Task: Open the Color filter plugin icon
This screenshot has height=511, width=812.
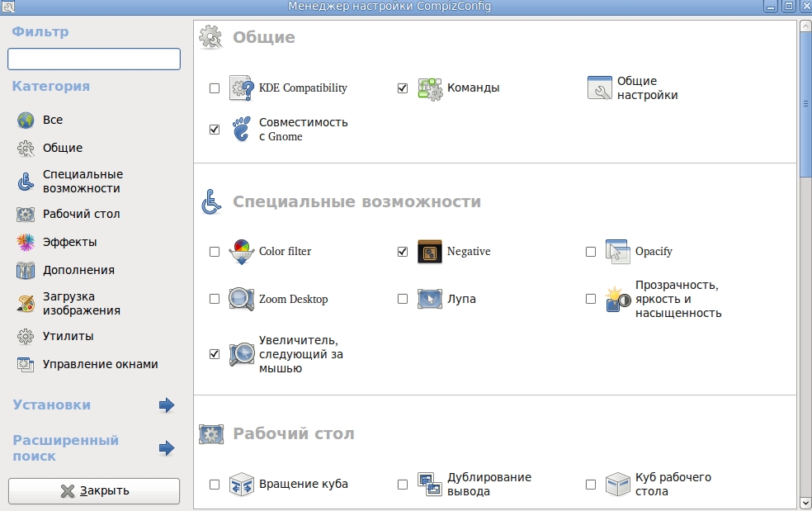Action: tap(241, 252)
